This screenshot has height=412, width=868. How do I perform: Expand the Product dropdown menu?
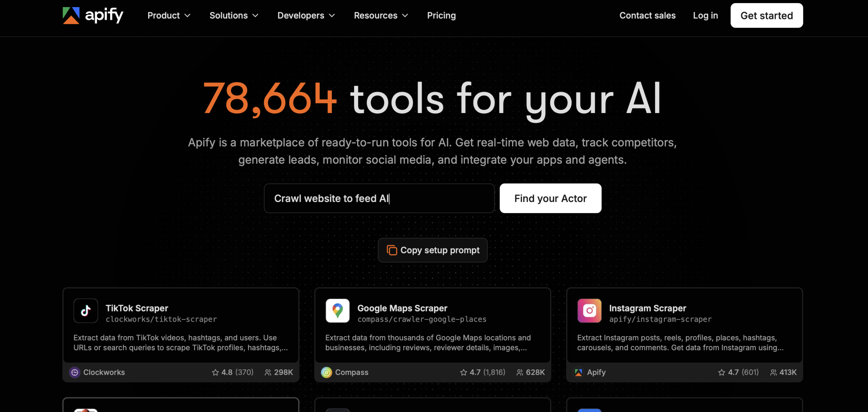169,16
